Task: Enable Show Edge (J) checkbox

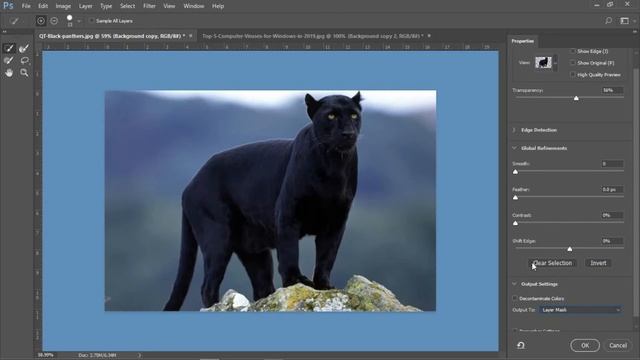Action: coord(573,51)
